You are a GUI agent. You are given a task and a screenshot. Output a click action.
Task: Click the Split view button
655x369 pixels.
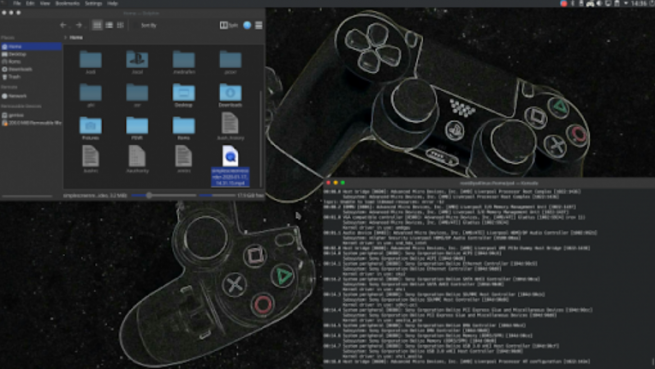click(x=228, y=25)
